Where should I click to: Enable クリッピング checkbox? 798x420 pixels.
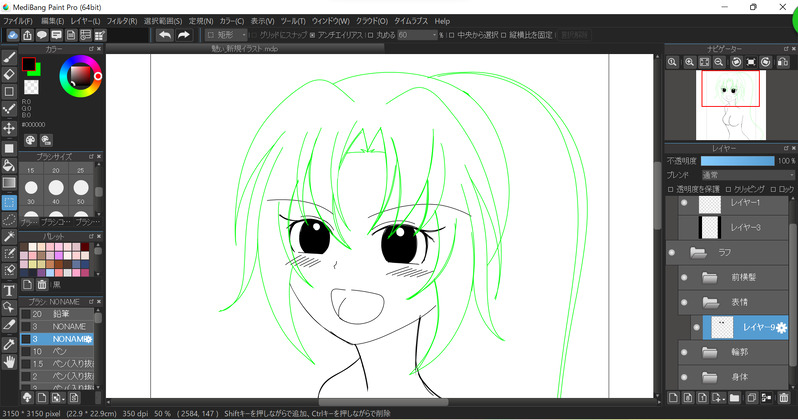(x=728, y=189)
